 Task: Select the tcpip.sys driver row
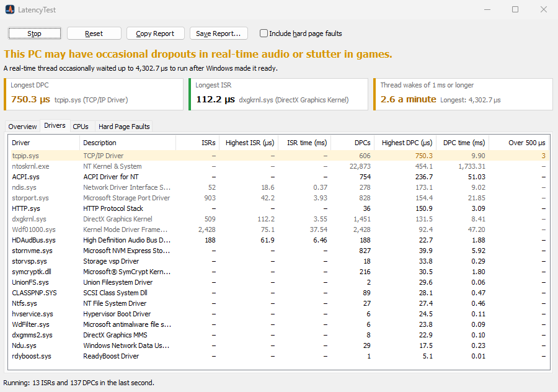pos(278,156)
